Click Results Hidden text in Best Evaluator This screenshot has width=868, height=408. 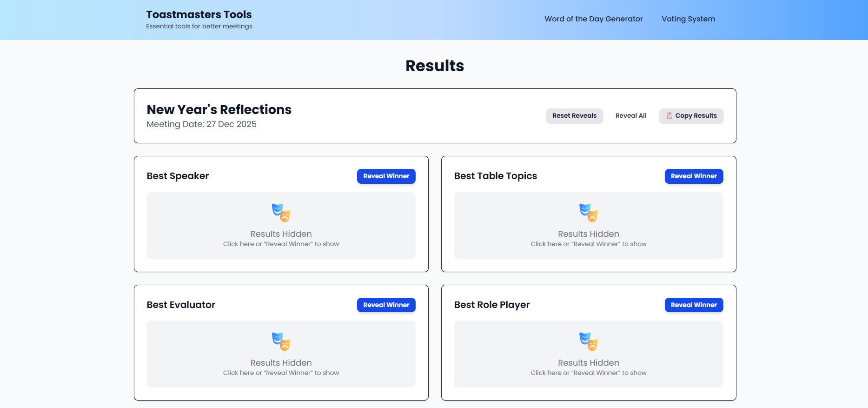[281, 363]
